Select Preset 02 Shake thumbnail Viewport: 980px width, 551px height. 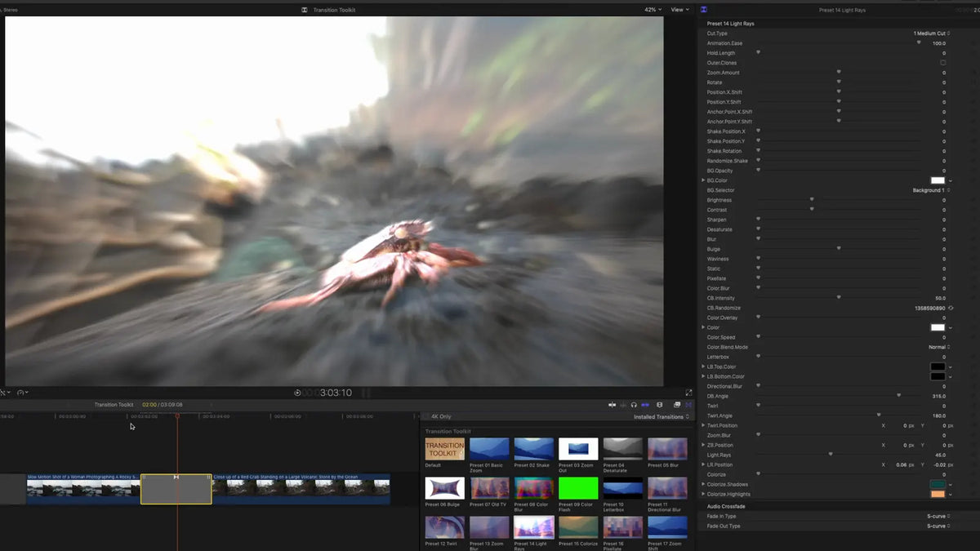tap(534, 449)
